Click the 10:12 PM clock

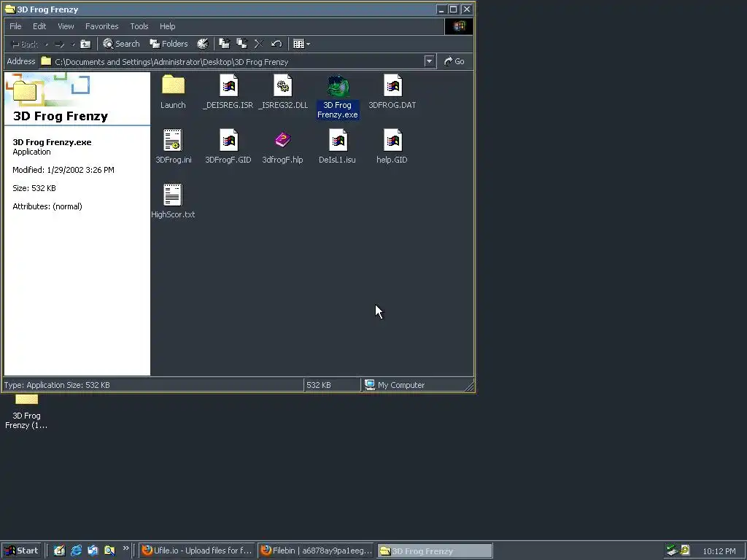point(719,551)
